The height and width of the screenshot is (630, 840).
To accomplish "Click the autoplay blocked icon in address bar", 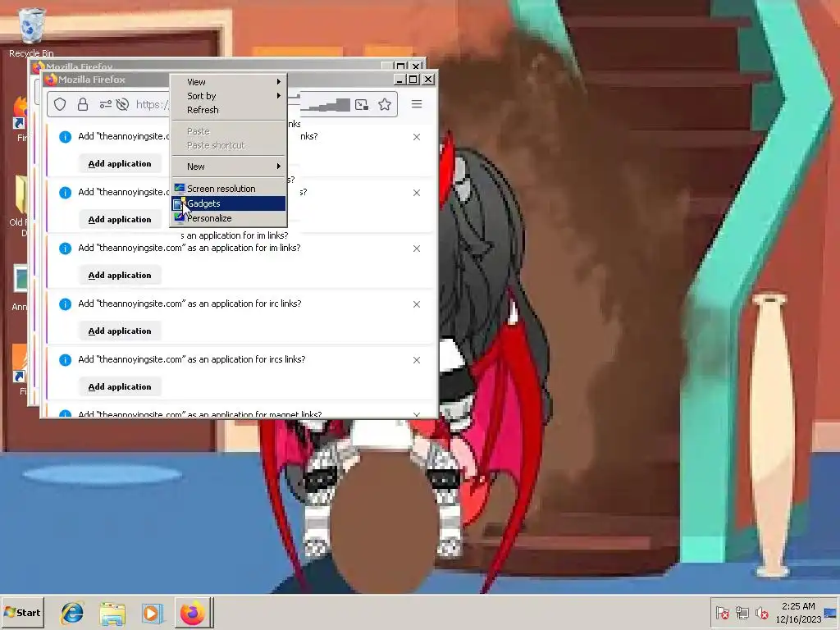I will (123, 104).
